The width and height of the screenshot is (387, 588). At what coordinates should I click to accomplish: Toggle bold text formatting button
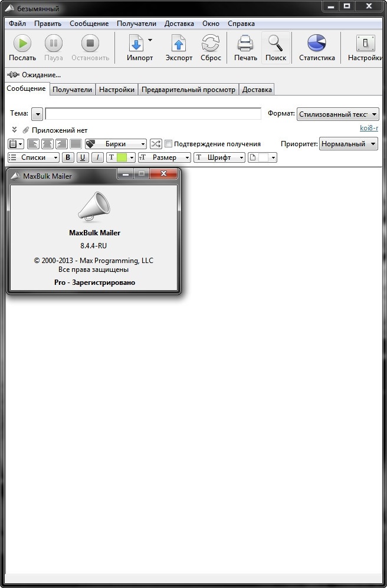tap(68, 157)
